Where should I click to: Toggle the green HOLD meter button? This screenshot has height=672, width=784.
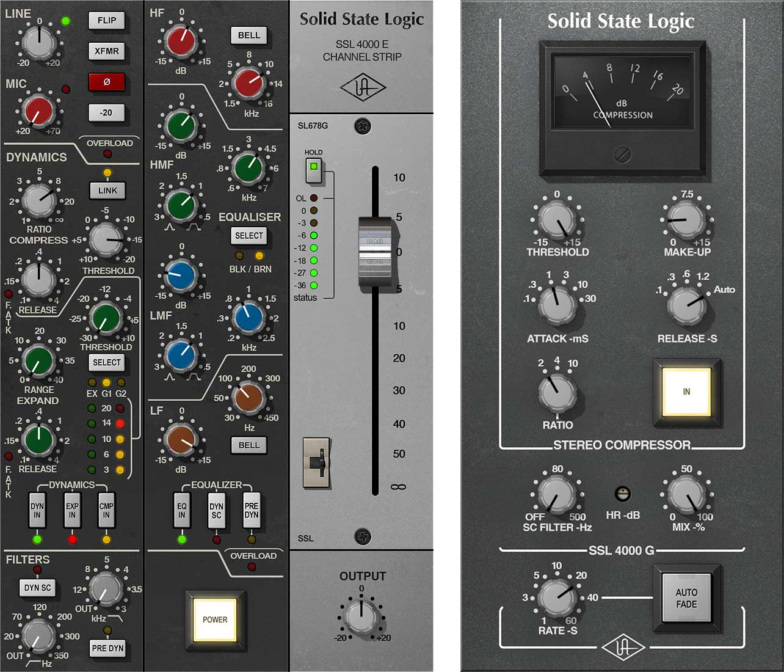(314, 170)
